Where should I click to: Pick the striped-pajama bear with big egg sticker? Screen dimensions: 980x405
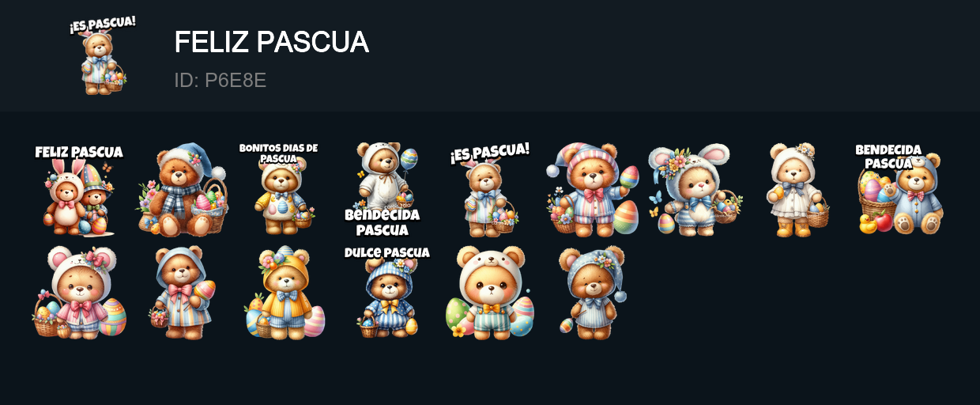point(593,190)
